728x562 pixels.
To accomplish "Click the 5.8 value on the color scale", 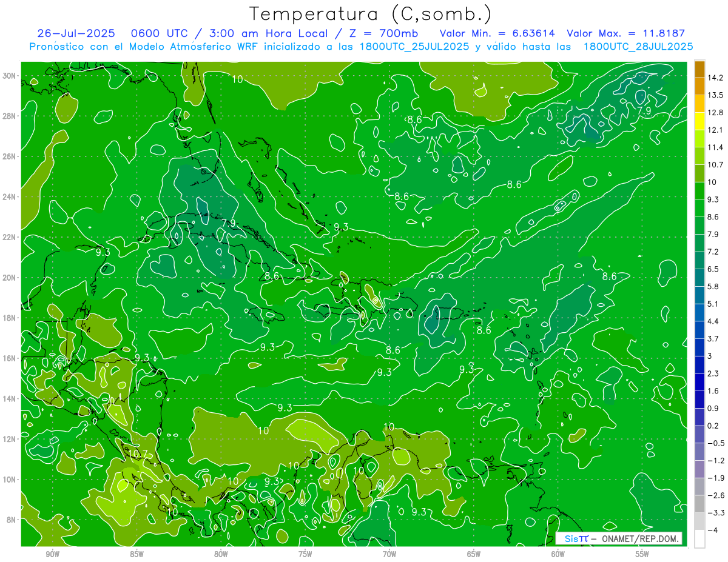I will [x=713, y=287].
